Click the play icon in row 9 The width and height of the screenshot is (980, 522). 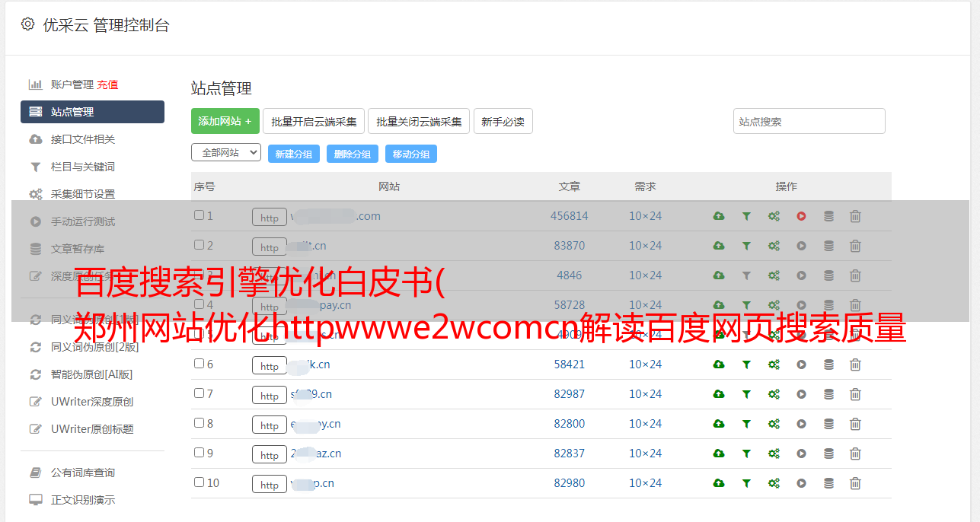pyautogui.click(x=801, y=454)
